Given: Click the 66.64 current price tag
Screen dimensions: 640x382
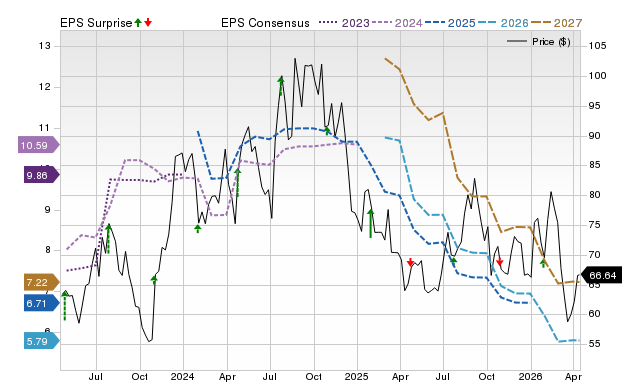Looking at the screenshot, I should pyautogui.click(x=601, y=275).
